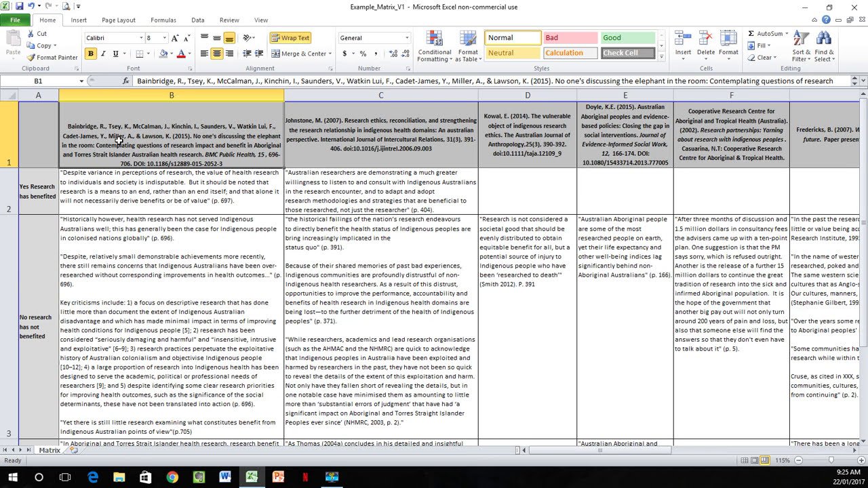Click the Save icon in Quick Access Toolbar
This screenshot has height=488, width=868.
[x=19, y=6]
